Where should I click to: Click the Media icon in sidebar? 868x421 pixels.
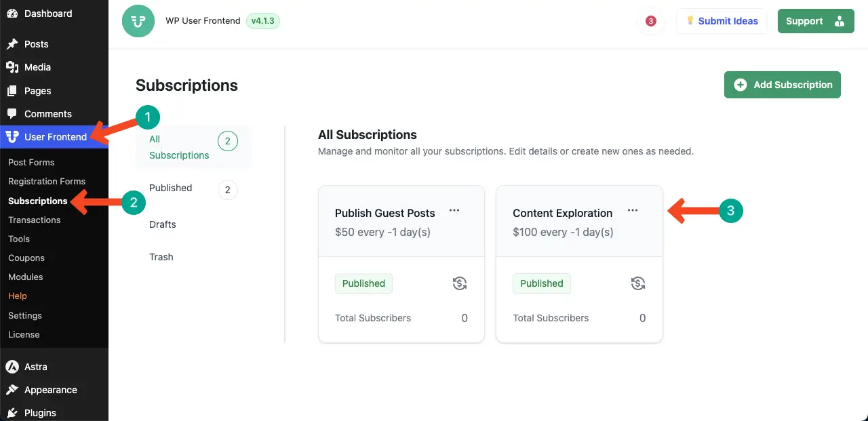[12, 67]
